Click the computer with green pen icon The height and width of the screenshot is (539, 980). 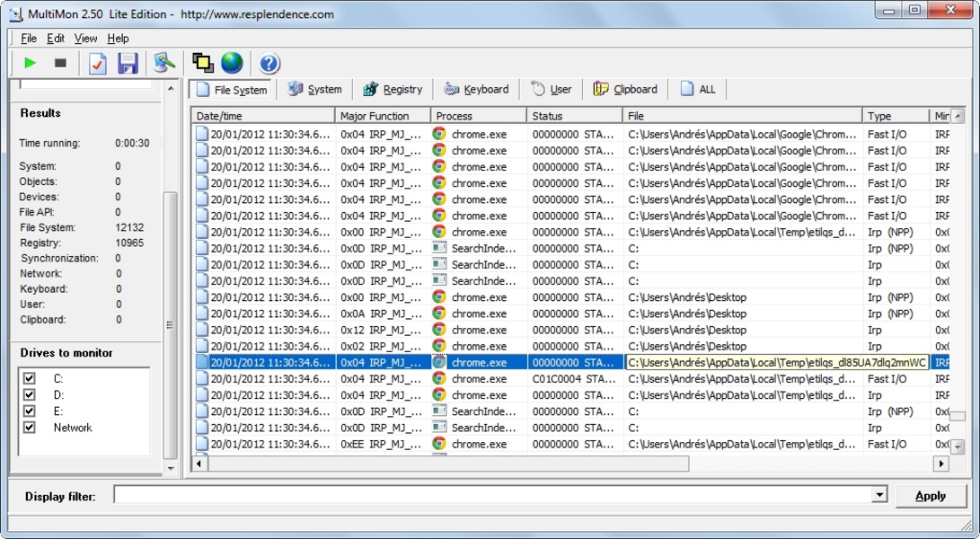163,63
